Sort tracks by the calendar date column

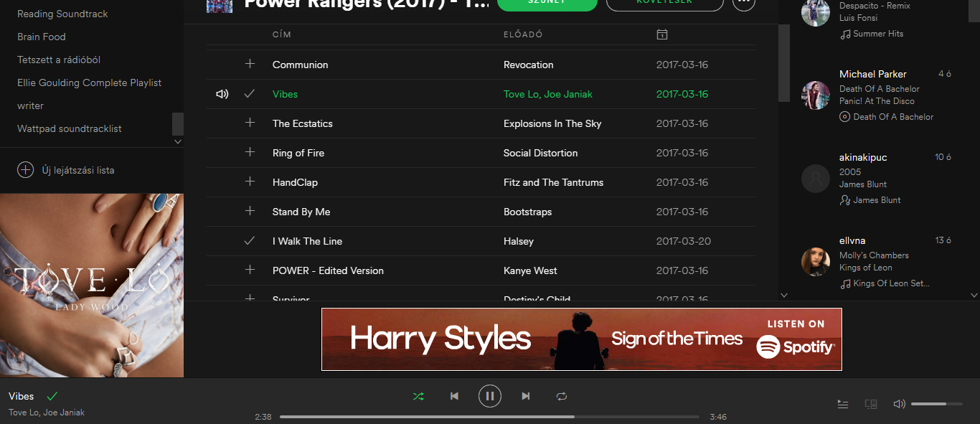[x=662, y=34]
